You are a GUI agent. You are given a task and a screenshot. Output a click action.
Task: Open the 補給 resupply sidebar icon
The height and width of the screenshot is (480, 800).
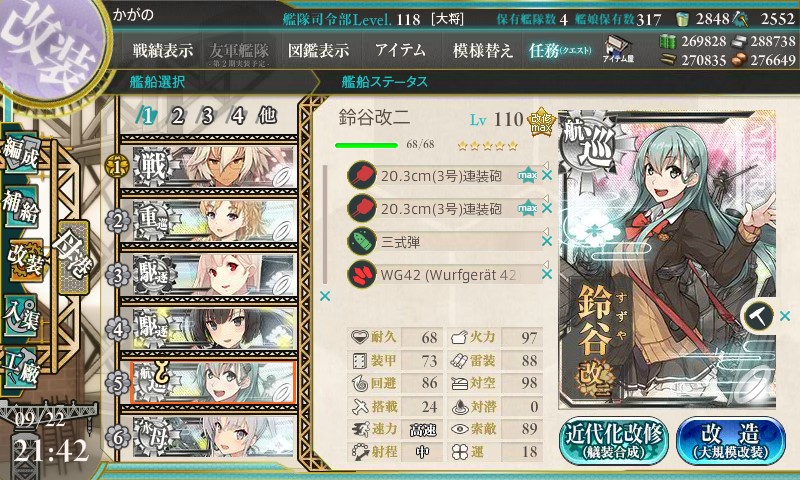click(20, 205)
